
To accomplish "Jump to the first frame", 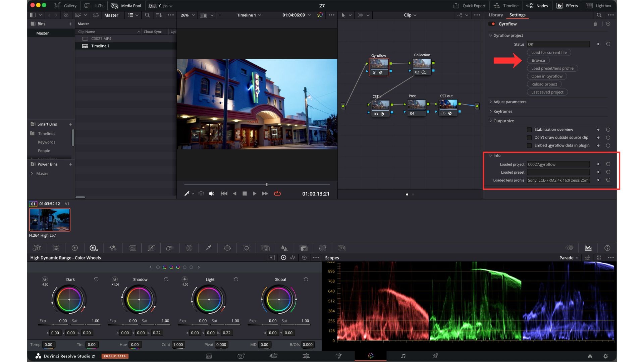I will 224,194.
